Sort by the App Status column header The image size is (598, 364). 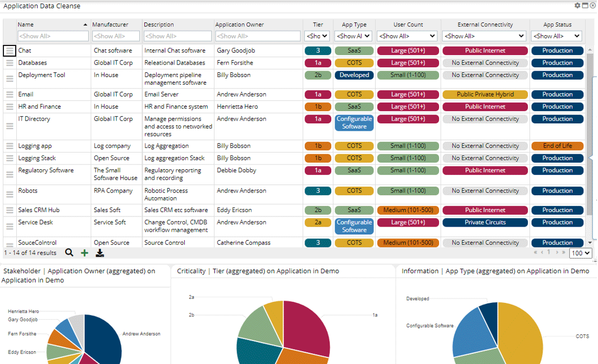click(x=558, y=24)
